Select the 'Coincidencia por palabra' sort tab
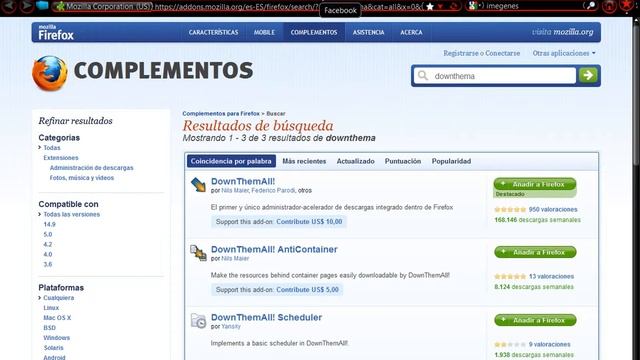Image resolution: width=640 pixels, height=360 pixels. click(x=231, y=161)
